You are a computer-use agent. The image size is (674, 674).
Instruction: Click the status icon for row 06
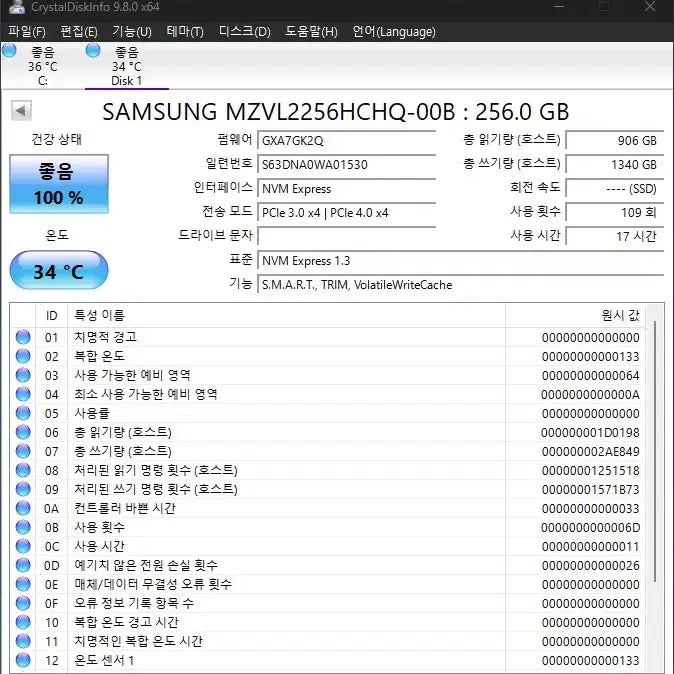tap(23, 432)
